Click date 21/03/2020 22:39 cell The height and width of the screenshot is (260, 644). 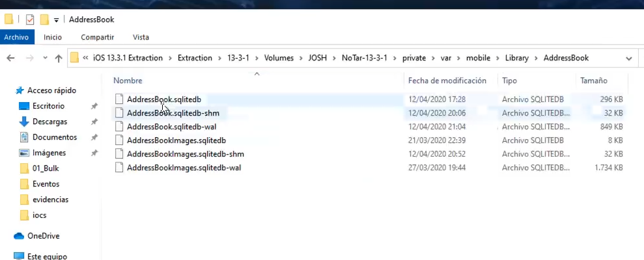coord(437,140)
